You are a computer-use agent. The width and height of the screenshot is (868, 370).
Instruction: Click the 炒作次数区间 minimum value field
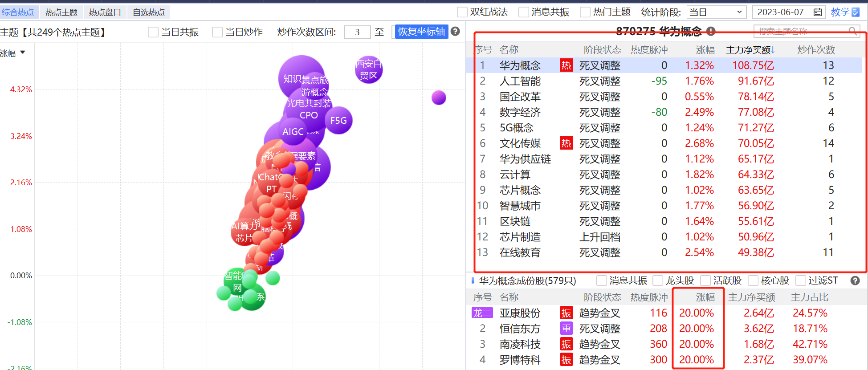click(357, 32)
